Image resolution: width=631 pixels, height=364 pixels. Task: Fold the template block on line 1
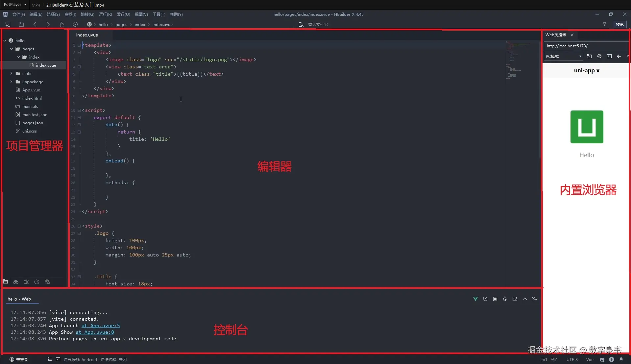point(79,45)
